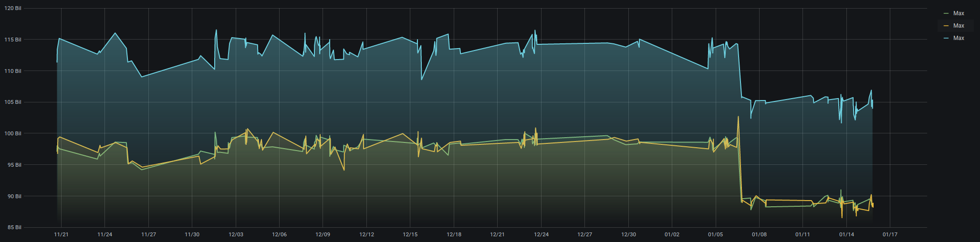Click the 12/03 date tick label

click(x=236, y=234)
